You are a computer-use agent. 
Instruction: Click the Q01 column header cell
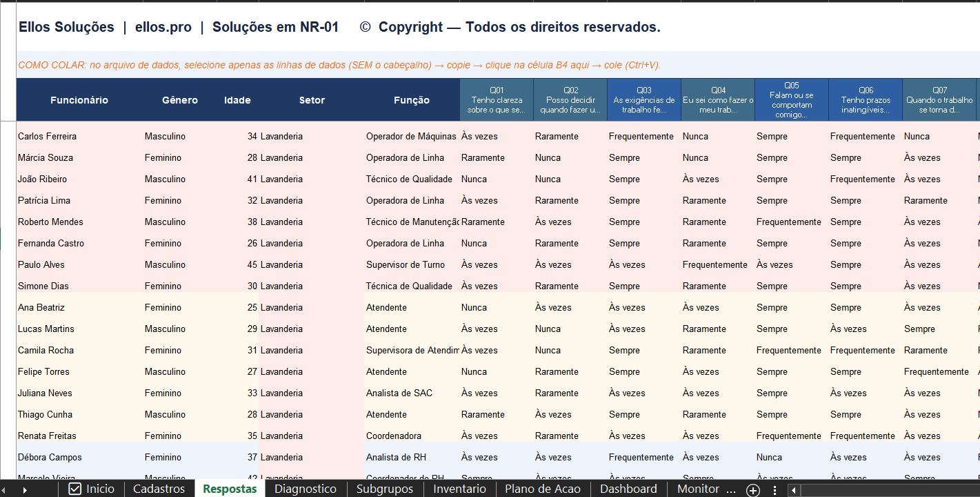coord(496,99)
